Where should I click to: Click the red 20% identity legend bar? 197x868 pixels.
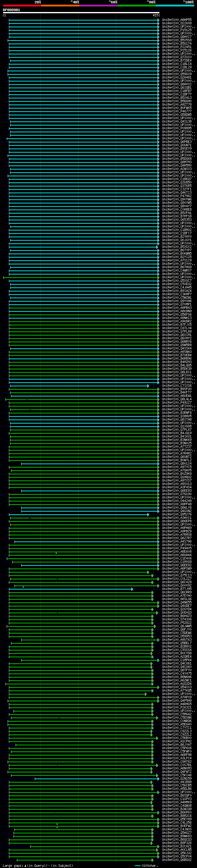[x=22, y=6]
